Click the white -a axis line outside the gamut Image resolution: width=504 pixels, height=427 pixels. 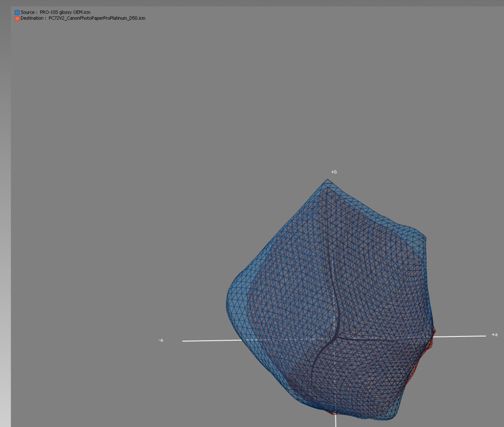click(205, 341)
